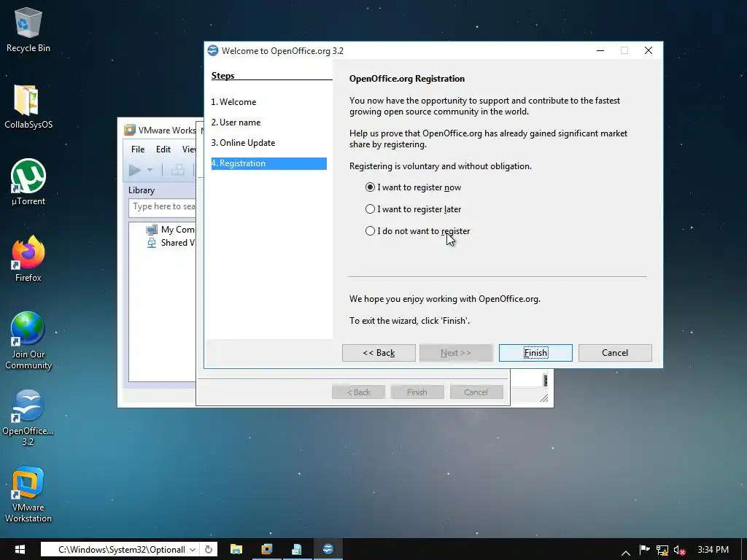Select 'I do not want to register'
The height and width of the screenshot is (560, 747).
(x=417, y=231)
